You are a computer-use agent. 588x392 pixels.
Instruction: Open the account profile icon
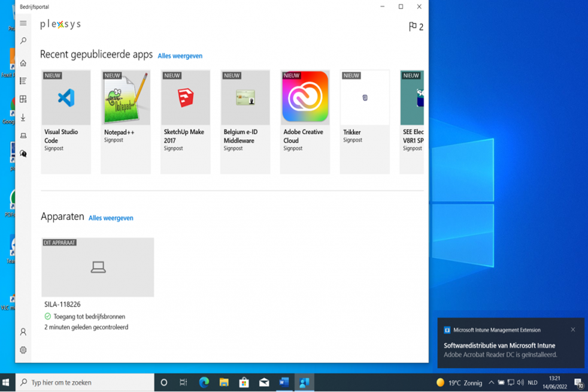pyautogui.click(x=23, y=331)
